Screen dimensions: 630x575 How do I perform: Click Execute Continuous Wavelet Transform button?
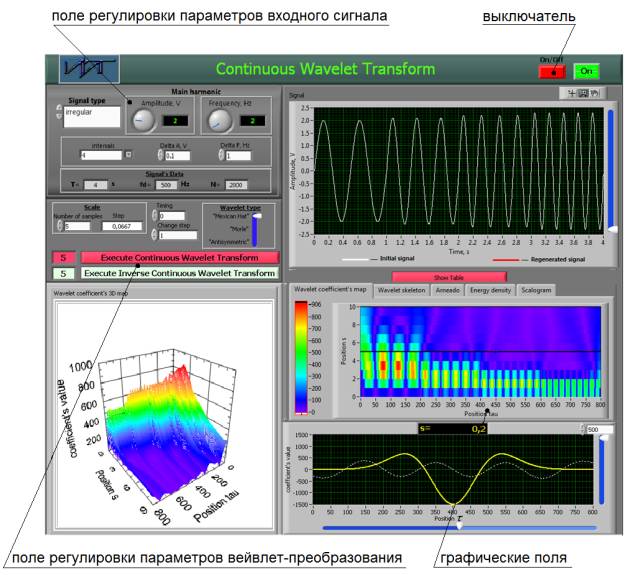(179, 257)
